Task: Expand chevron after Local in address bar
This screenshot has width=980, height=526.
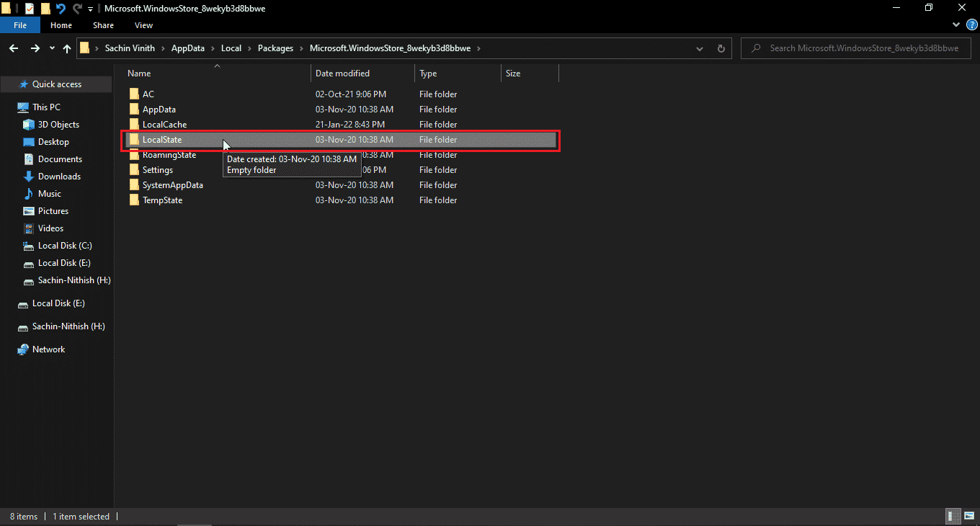Action: point(250,48)
